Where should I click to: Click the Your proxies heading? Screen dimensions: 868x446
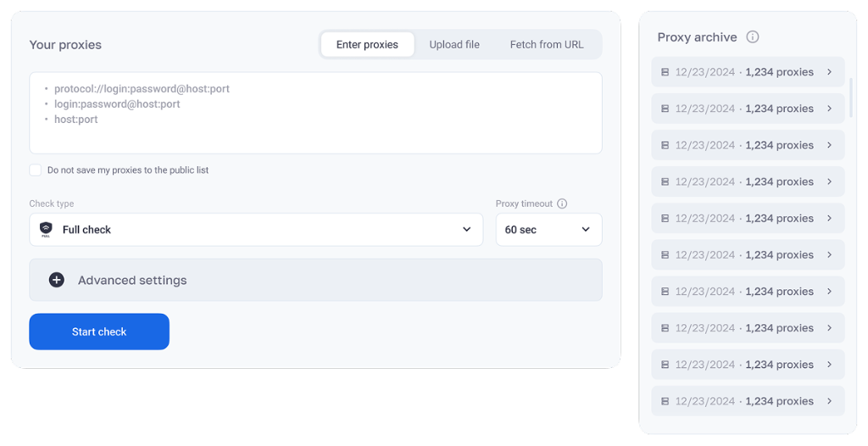(65, 45)
